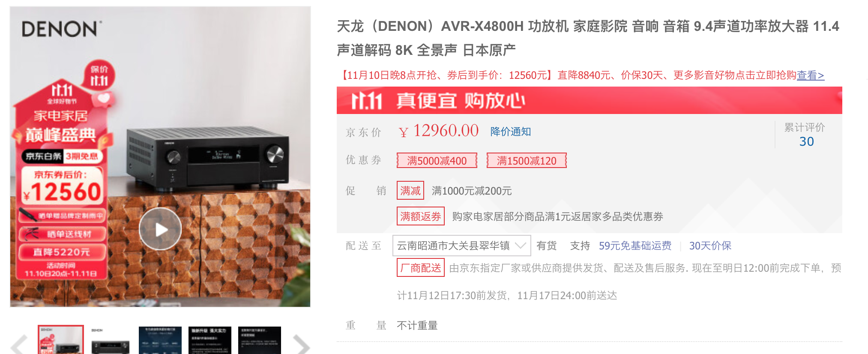Select the third dark blue thumbnail
Screen dimensions: 868x354
pyautogui.click(x=160, y=340)
